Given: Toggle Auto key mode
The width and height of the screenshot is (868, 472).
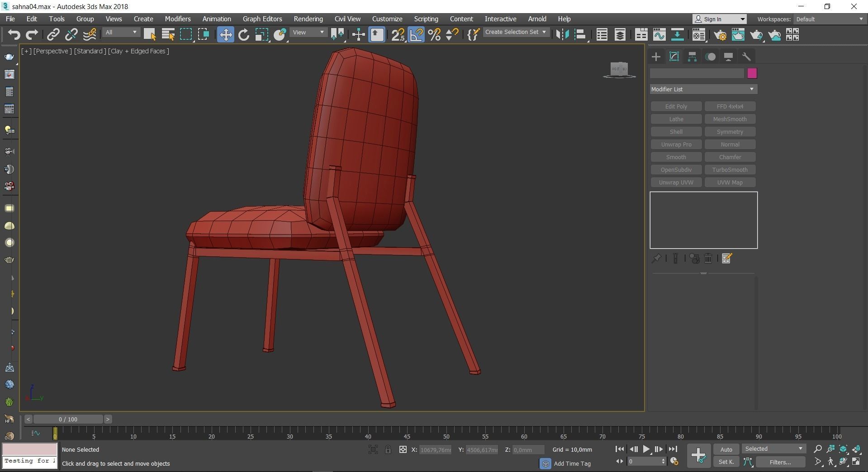Looking at the screenshot, I should click(726, 449).
